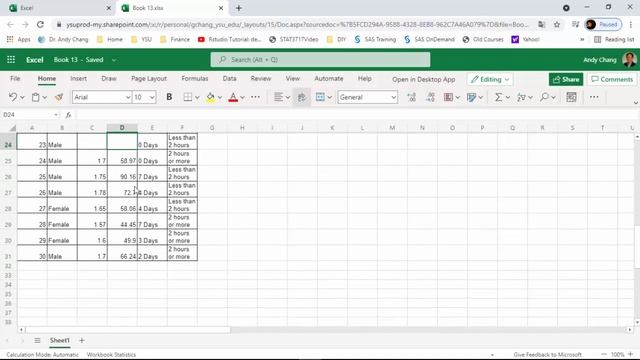Switch to the Draw tab

pos(109,78)
